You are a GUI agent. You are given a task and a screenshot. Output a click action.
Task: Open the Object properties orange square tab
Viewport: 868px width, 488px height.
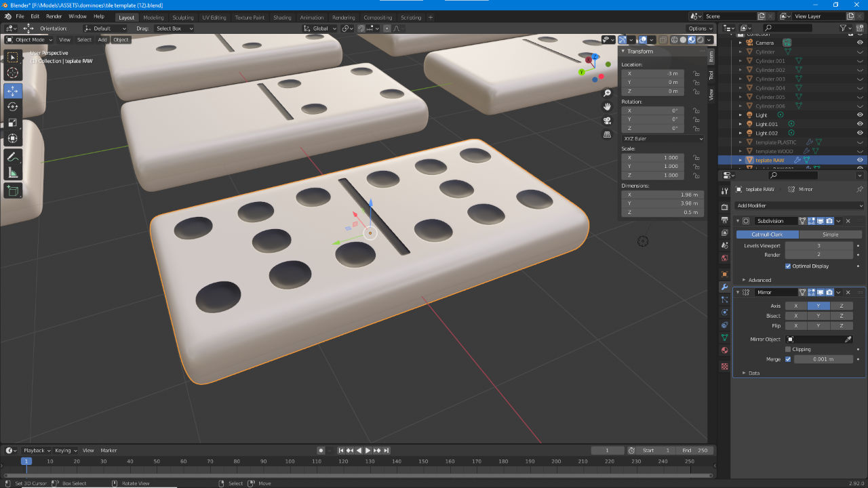(724, 274)
